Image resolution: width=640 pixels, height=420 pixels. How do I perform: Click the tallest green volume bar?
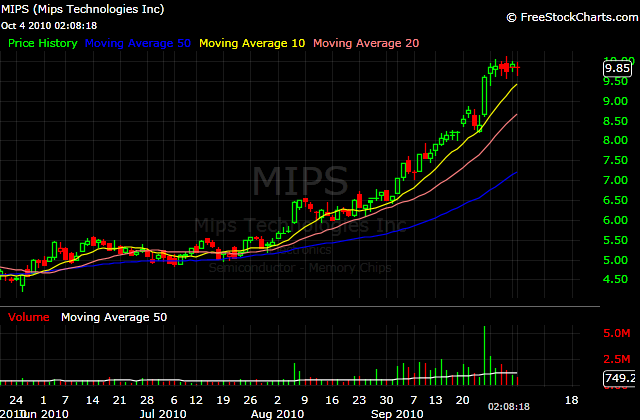(x=484, y=356)
